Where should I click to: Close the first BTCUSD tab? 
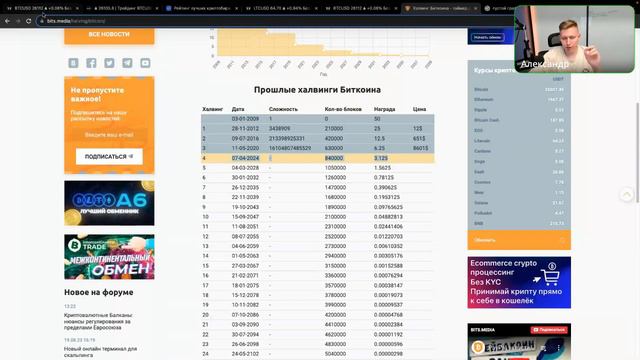[x=77, y=8]
